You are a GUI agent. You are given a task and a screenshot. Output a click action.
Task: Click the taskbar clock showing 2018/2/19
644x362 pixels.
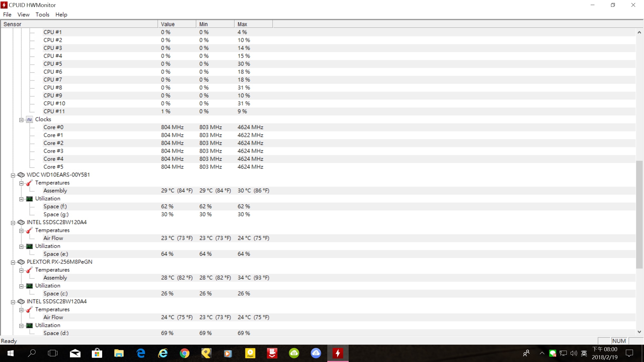pyautogui.click(x=605, y=353)
